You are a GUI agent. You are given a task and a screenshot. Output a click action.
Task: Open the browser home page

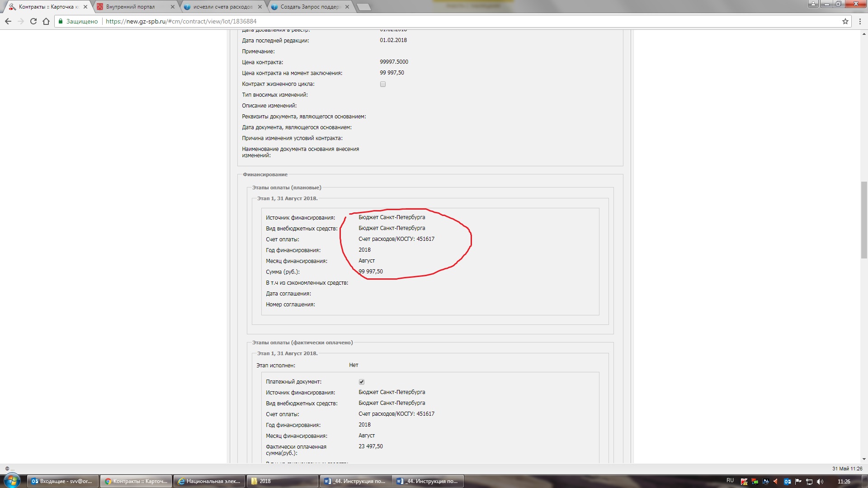click(x=46, y=21)
